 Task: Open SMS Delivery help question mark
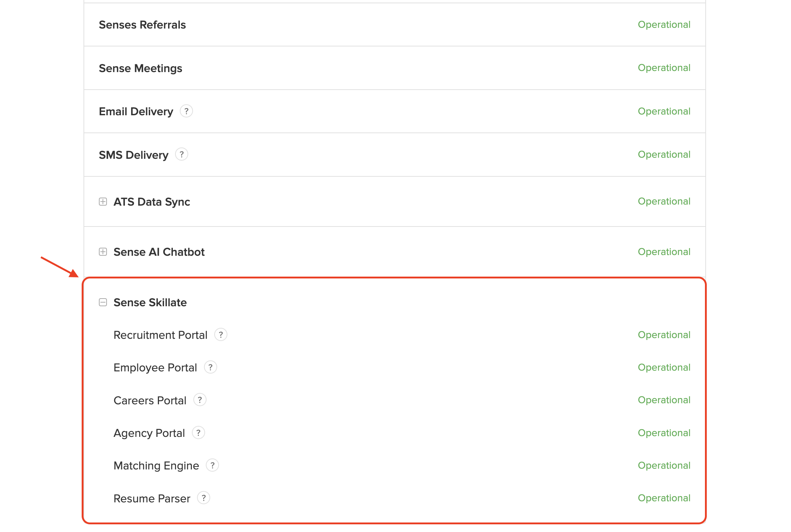[182, 154]
